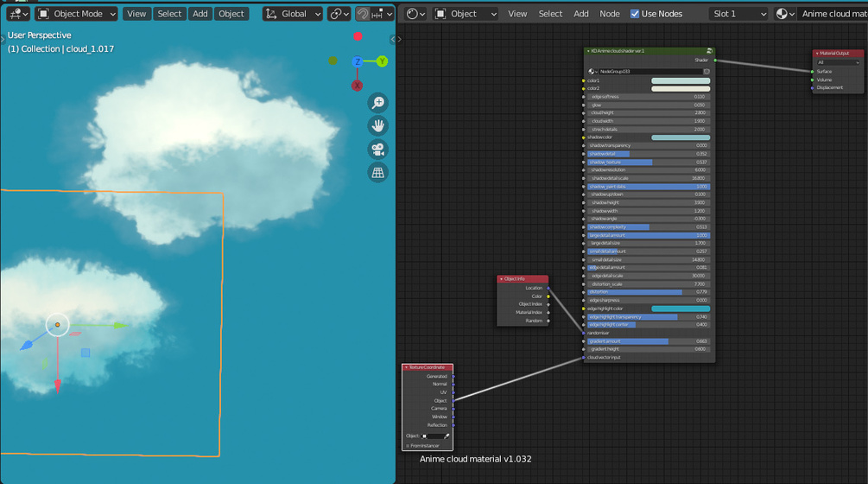
Task: Click the shader output socket of cloud node
Action: 715,60
